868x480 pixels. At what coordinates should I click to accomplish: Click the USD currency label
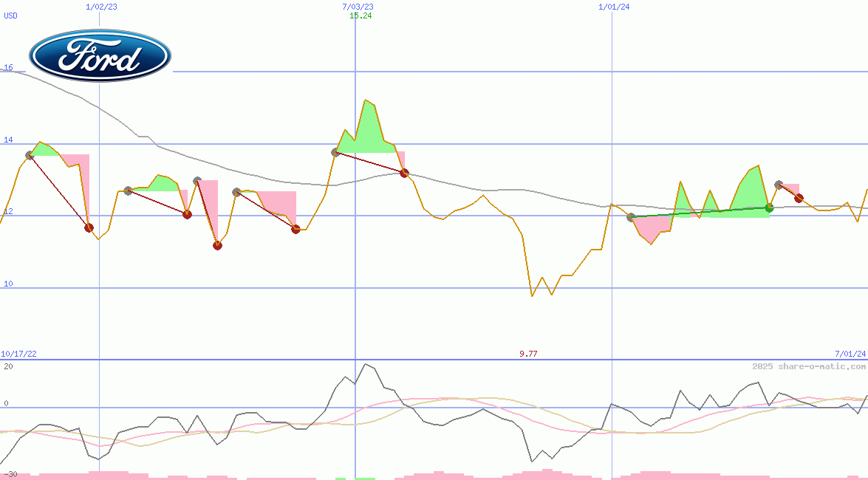pyautogui.click(x=11, y=16)
